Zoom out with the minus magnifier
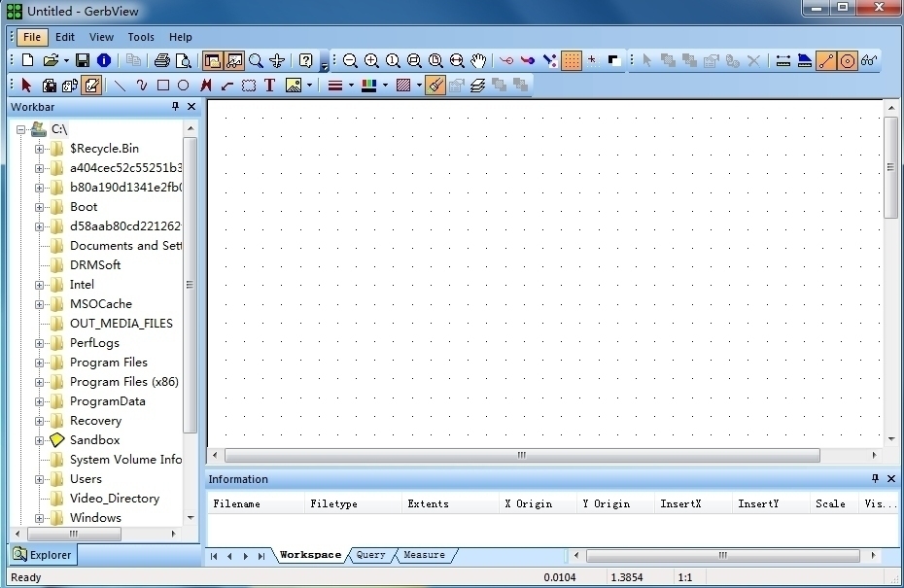The image size is (904, 588). 350,60
